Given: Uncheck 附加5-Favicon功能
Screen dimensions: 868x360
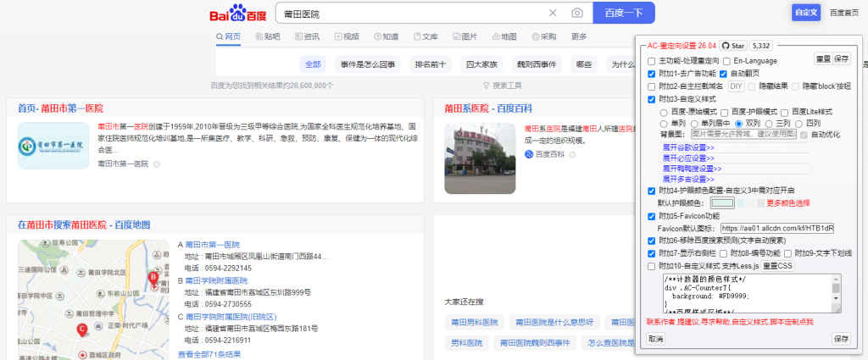Looking at the screenshot, I should [652, 216].
